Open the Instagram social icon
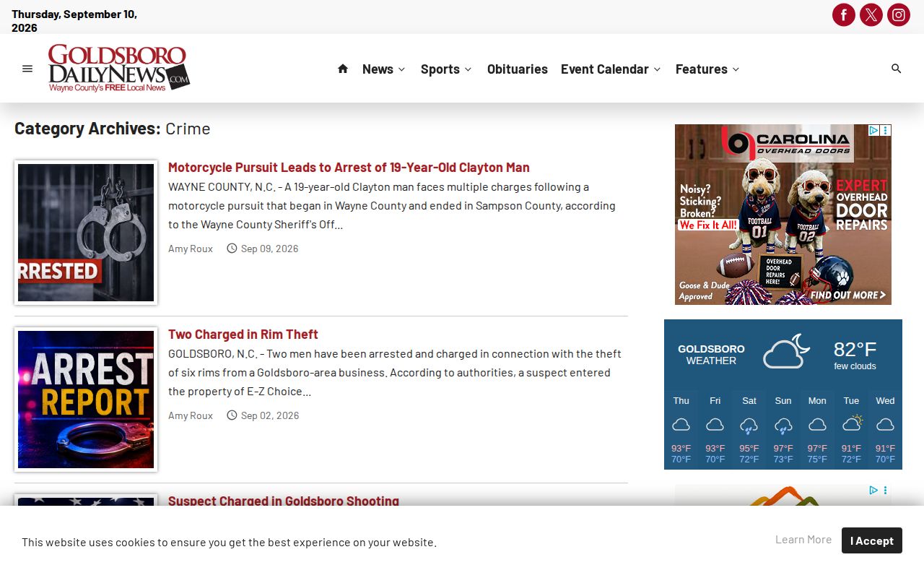 pyautogui.click(x=899, y=14)
